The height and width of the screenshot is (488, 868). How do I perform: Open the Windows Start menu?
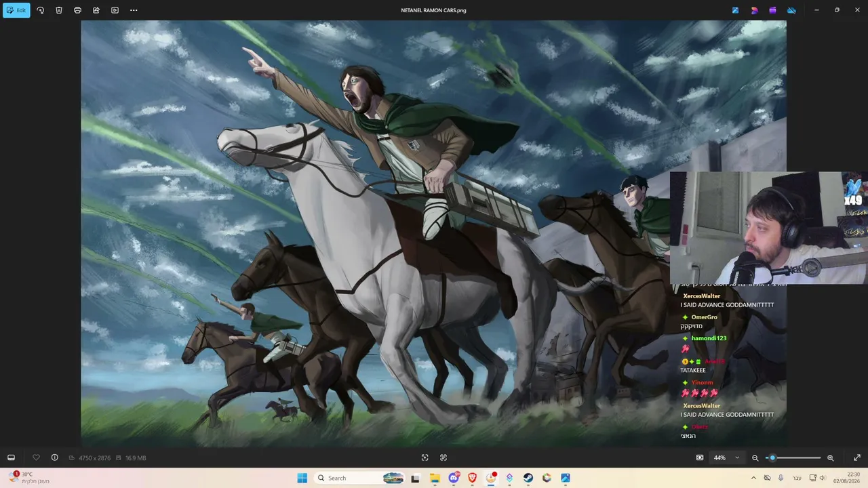pyautogui.click(x=302, y=478)
